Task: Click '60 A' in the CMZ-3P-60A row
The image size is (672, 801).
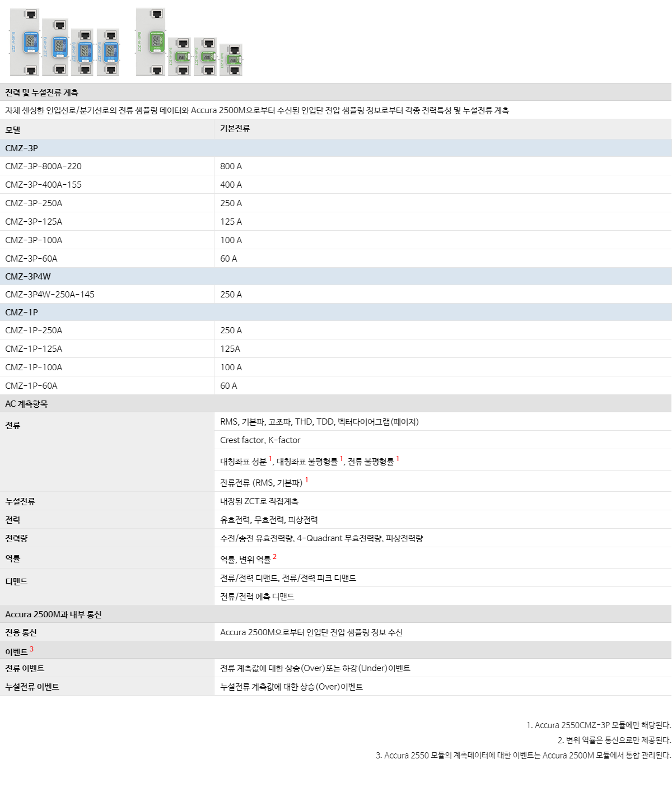Action: (x=228, y=259)
